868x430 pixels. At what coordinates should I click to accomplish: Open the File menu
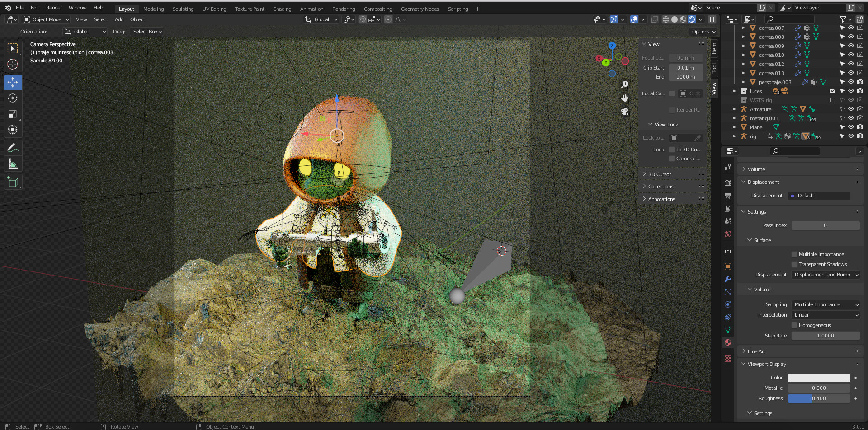pos(20,8)
